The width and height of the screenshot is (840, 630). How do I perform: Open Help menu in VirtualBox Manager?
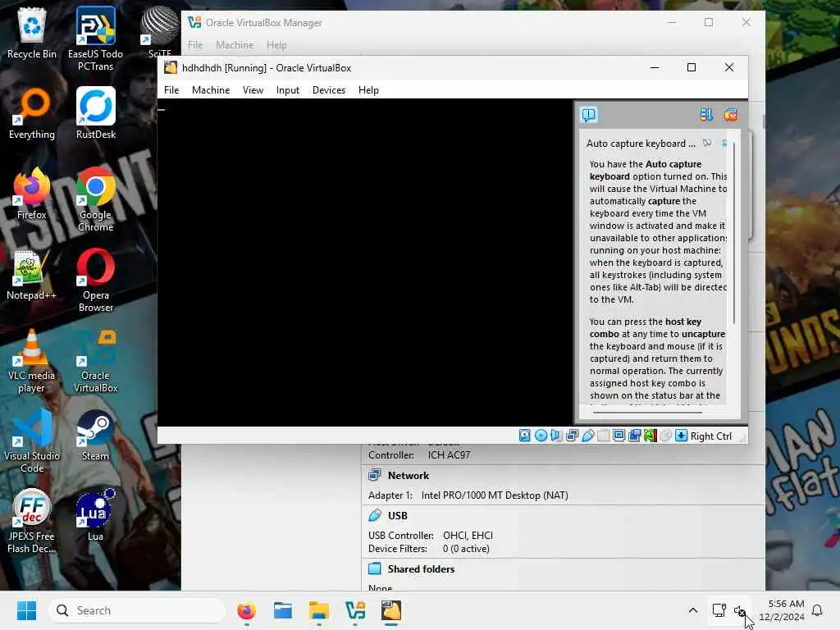coord(276,45)
